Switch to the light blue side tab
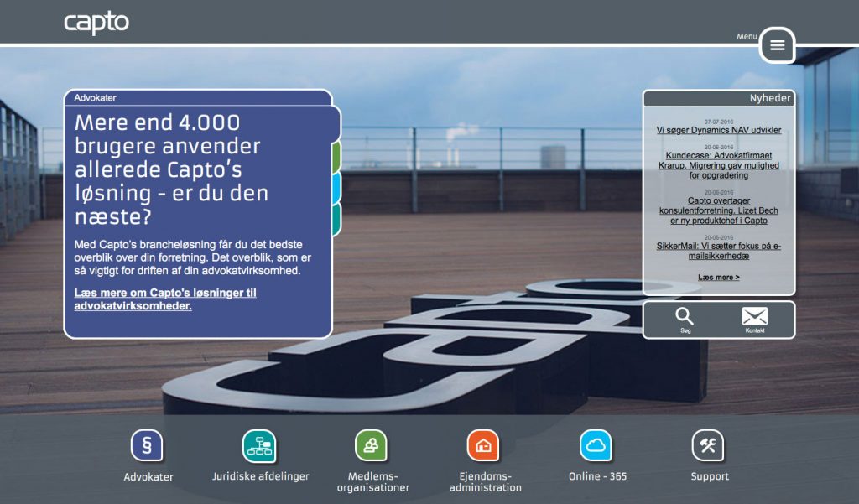The image size is (859, 504). coord(337,188)
